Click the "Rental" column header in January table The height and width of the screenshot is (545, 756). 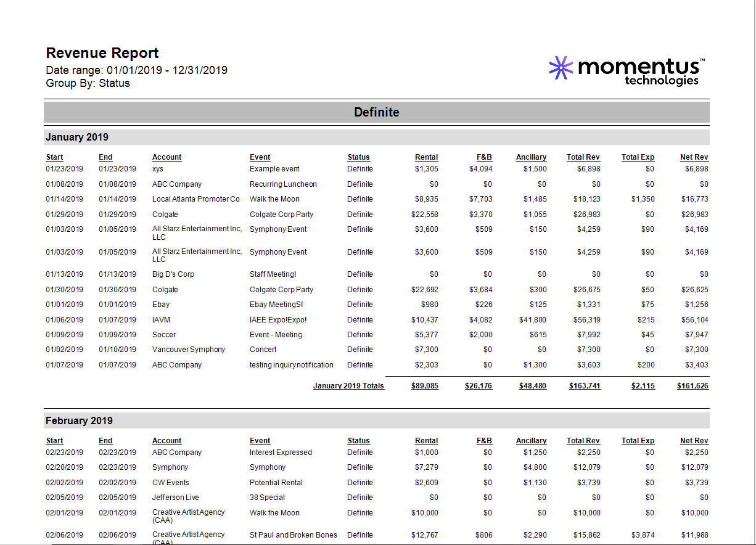[x=427, y=157]
